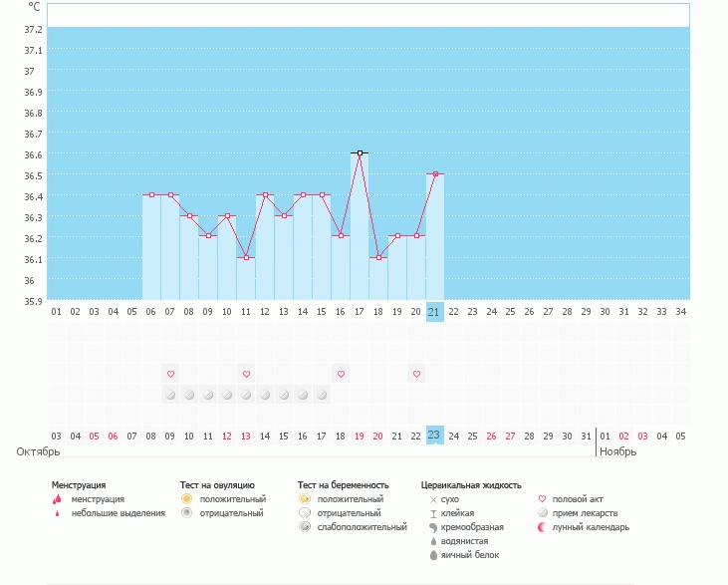
Task: Click the 'половой акт' legend label
Action: click(578, 498)
